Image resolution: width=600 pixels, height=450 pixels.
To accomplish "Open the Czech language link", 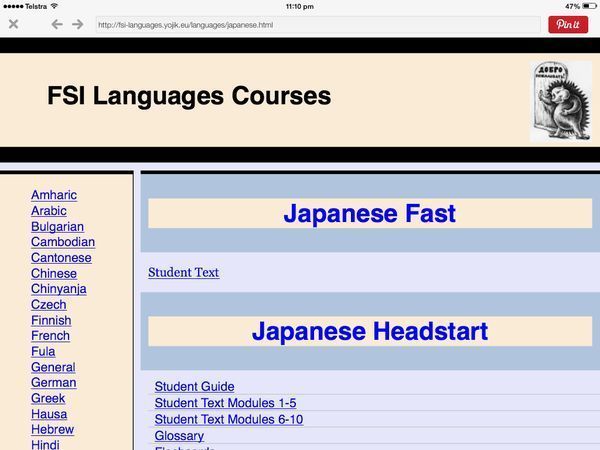I will coord(49,305).
